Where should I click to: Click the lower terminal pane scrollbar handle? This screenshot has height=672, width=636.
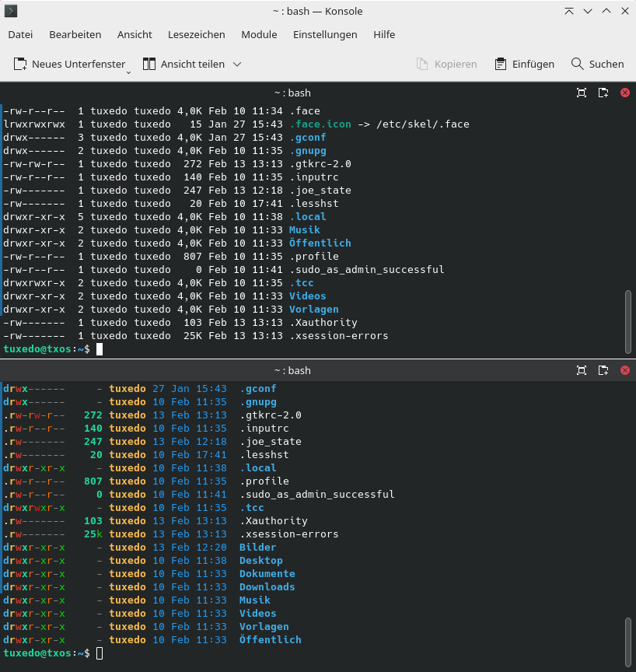628,642
